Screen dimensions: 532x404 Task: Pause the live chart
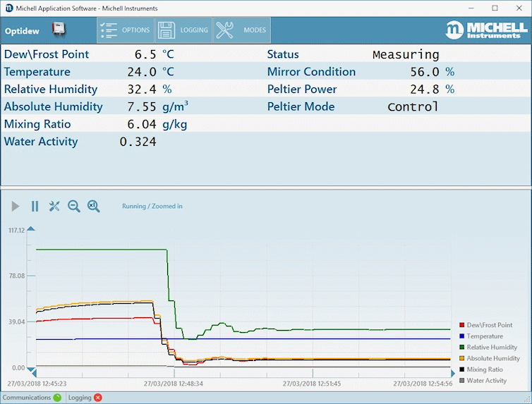[x=35, y=206]
